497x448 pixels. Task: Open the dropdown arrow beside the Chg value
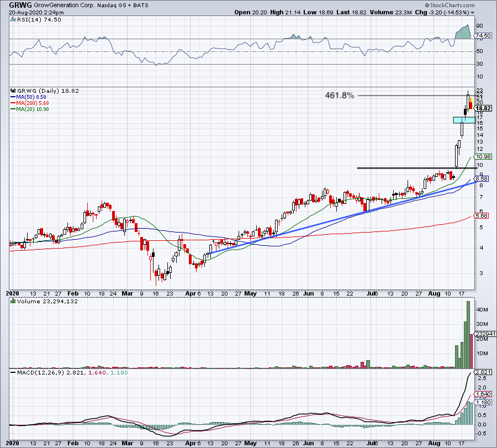pyautogui.click(x=473, y=13)
